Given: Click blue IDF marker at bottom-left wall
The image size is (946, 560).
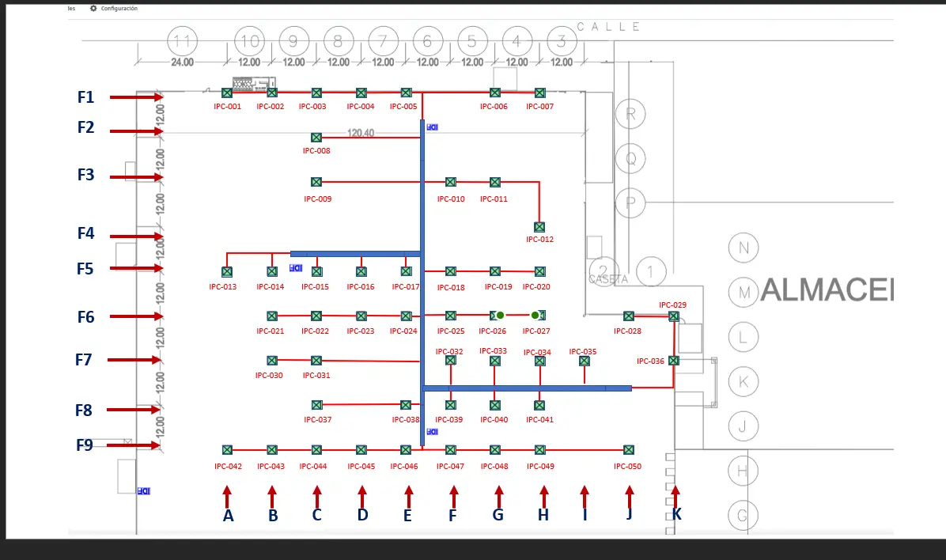Looking at the screenshot, I should pyautogui.click(x=144, y=491).
